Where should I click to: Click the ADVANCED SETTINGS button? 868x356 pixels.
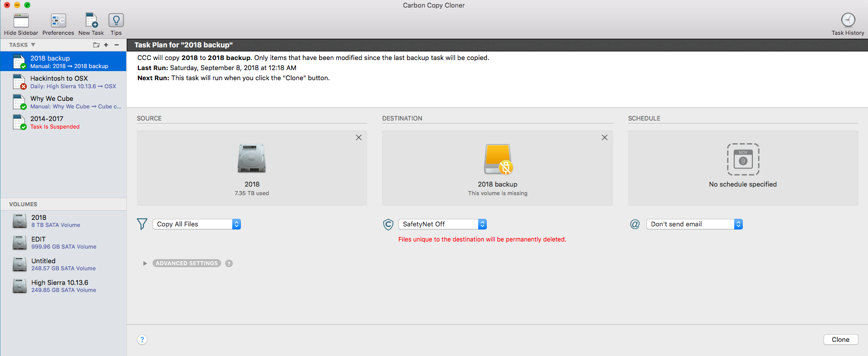(187, 263)
